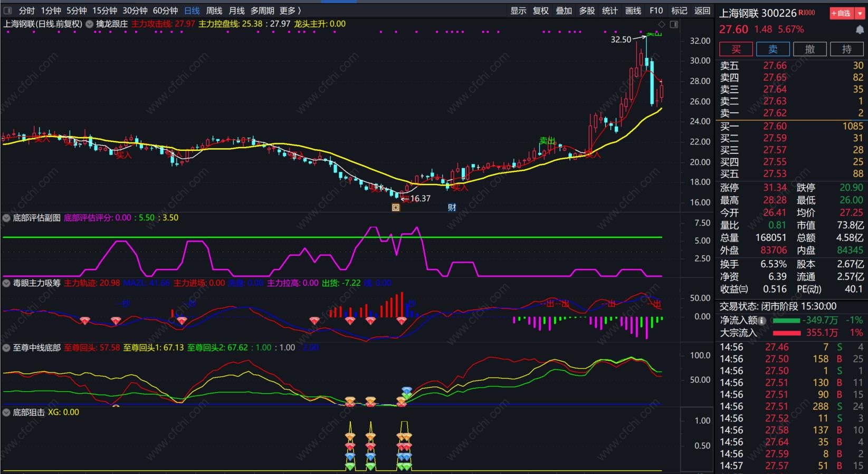Open the price alert bell icon
This screenshot has height=474, width=868.
860,29
